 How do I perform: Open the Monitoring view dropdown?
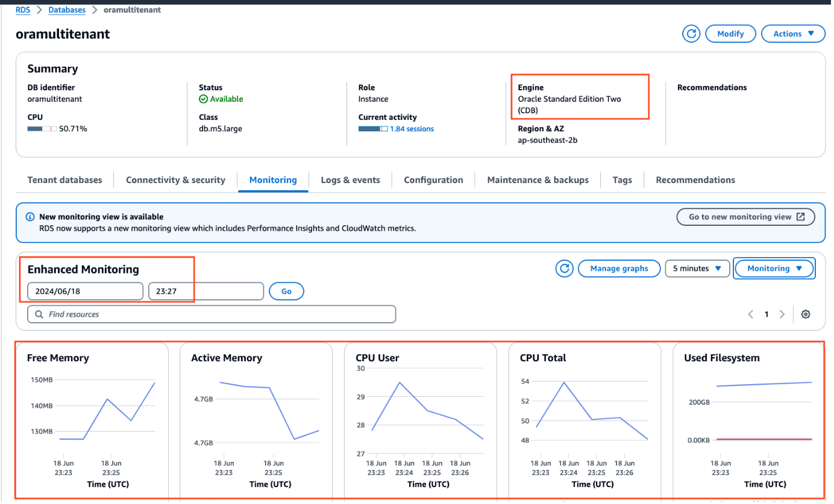tap(774, 269)
